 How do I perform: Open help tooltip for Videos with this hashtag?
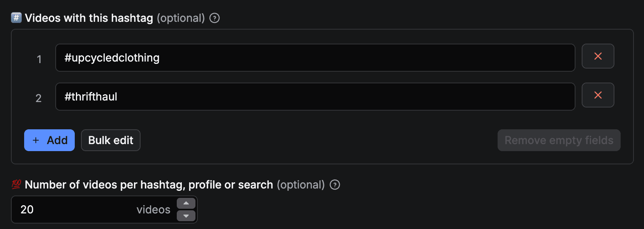click(215, 18)
